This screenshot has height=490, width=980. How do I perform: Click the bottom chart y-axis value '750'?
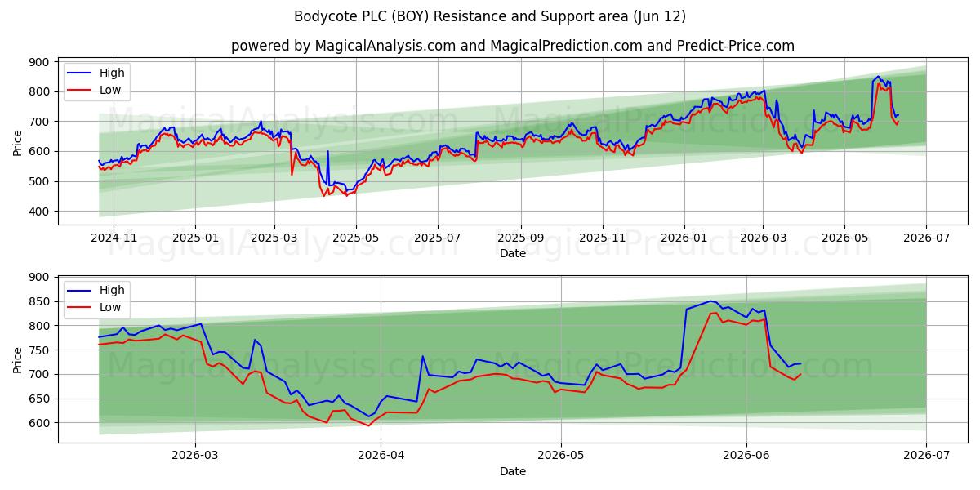pos(40,350)
